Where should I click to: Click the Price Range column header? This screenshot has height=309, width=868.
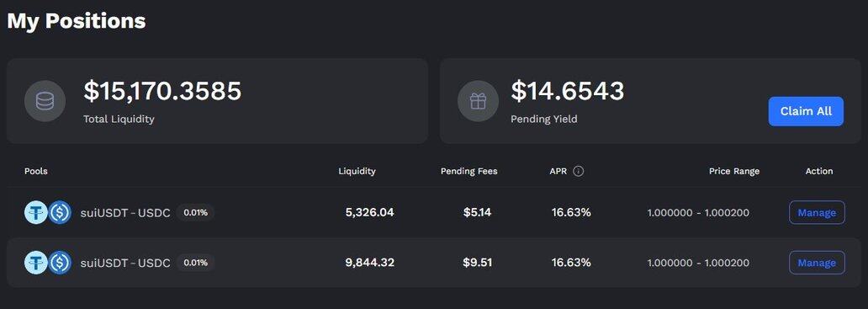[x=734, y=171]
